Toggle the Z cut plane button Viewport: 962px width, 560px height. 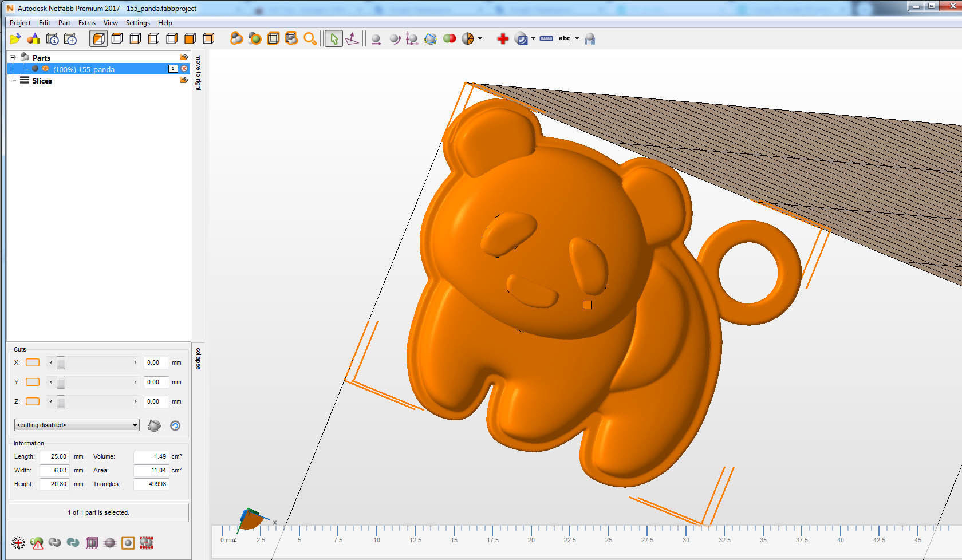[x=33, y=401]
